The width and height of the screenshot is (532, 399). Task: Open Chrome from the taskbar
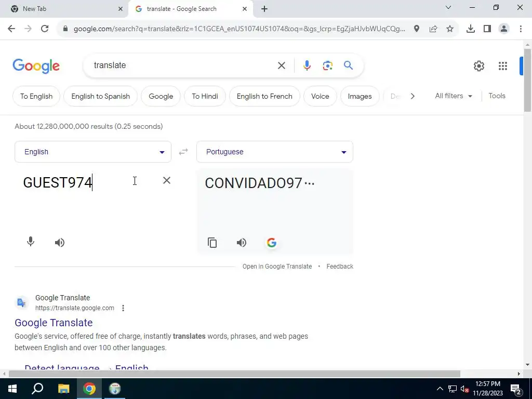(89, 389)
